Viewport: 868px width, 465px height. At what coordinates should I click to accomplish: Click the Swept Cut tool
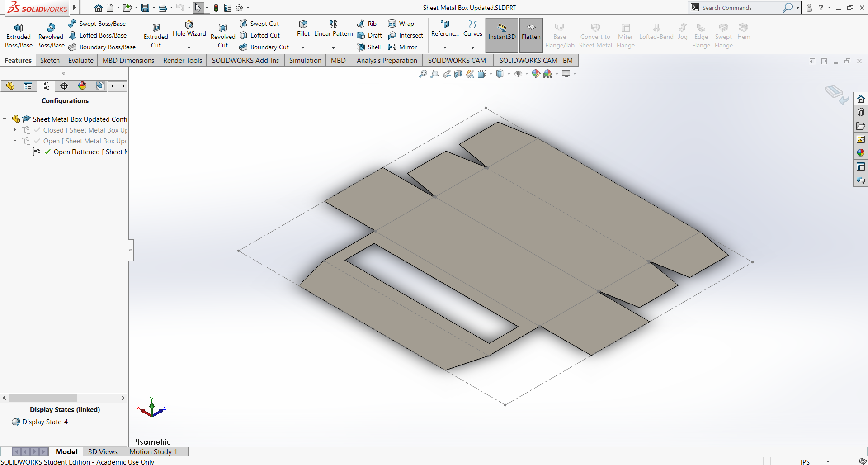(259, 24)
